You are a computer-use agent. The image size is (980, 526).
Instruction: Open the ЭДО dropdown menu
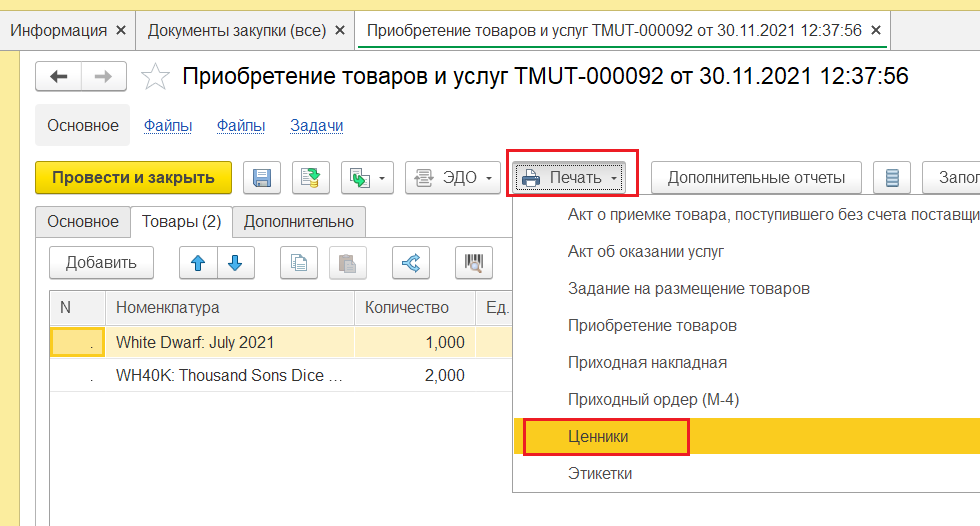coord(452,178)
